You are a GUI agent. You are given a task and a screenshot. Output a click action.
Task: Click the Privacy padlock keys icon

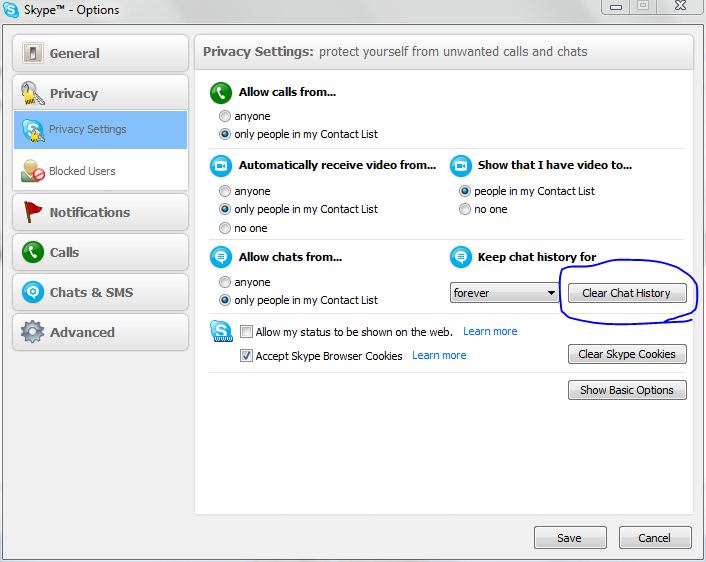pos(32,93)
